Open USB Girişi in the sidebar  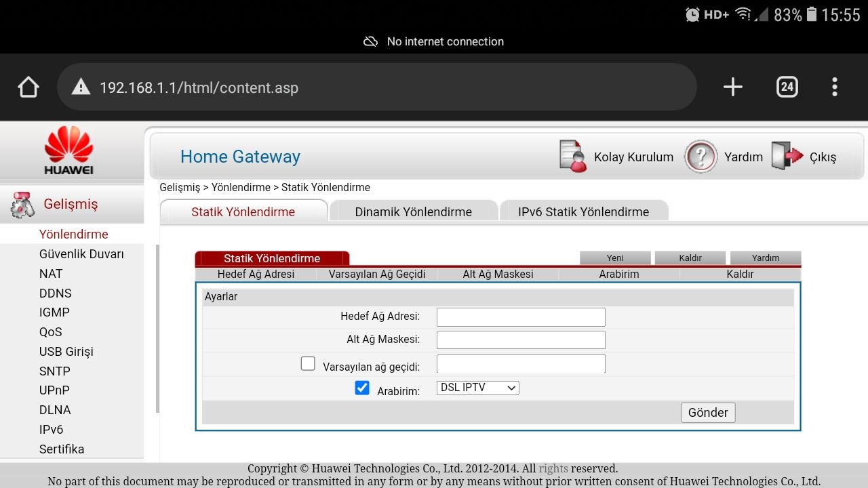(66, 351)
